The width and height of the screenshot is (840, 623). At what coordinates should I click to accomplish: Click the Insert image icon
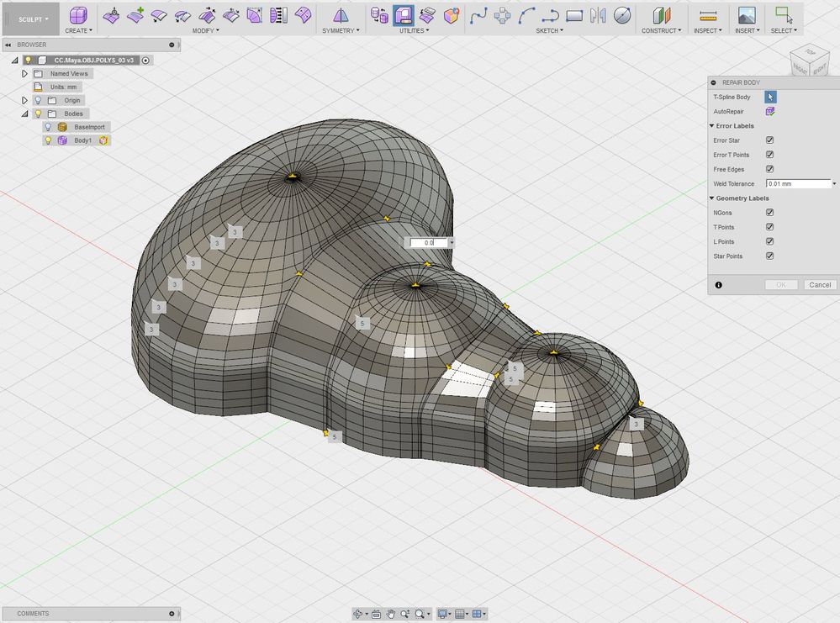click(747, 15)
